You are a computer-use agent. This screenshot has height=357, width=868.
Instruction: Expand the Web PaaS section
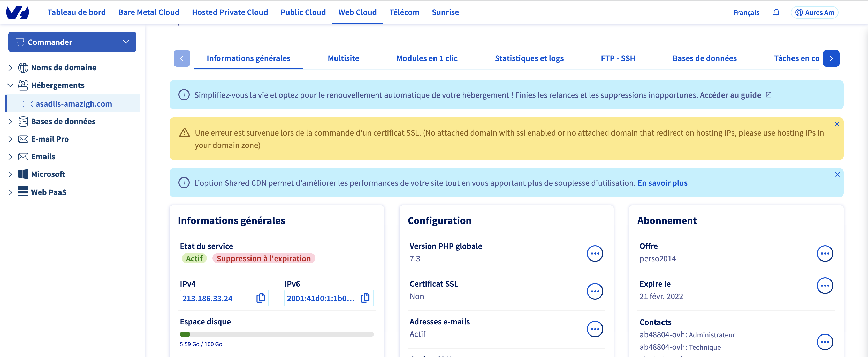click(10, 192)
